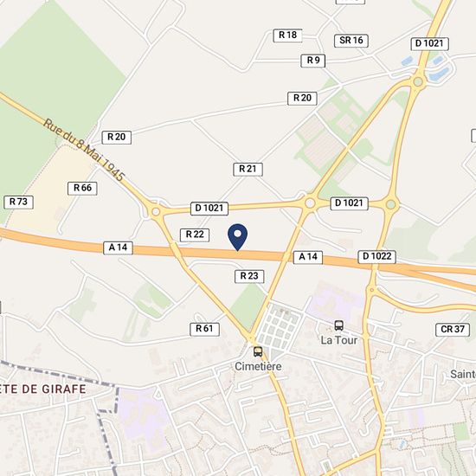Screen dimensions: 476x476
Task: Click the R 18 road shield
Action: point(287,35)
